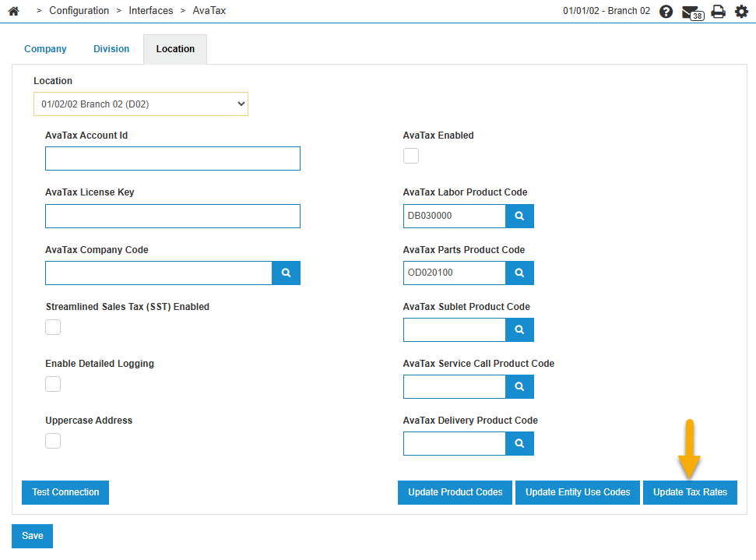
Task: Click Parts Product Code field OD020100
Action: coord(454,273)
